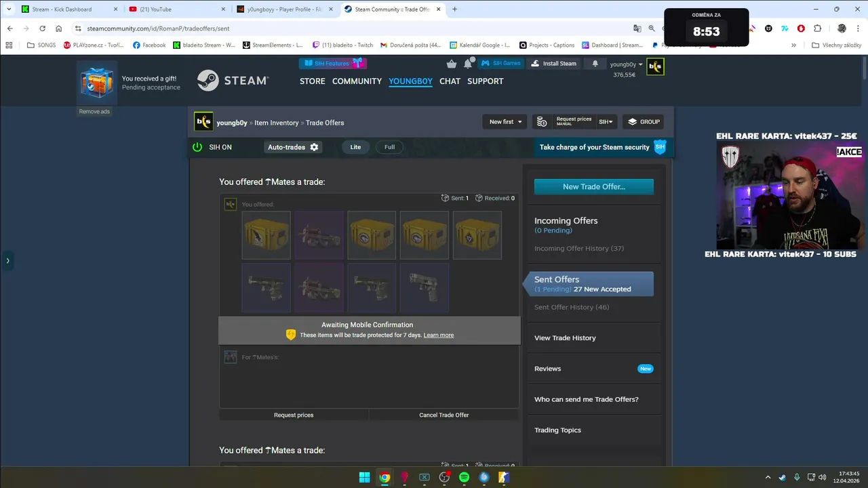This screenshot has width=868, height=488.
Task: Click the first yellow case item thumbnail
Action: (267, 235)
